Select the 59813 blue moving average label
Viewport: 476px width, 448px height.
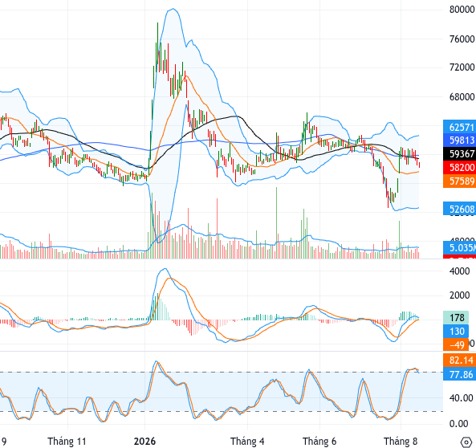tap(460, 141)
